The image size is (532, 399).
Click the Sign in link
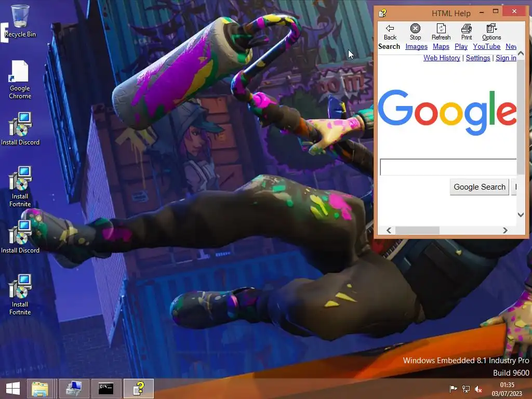tap(506, 58)
